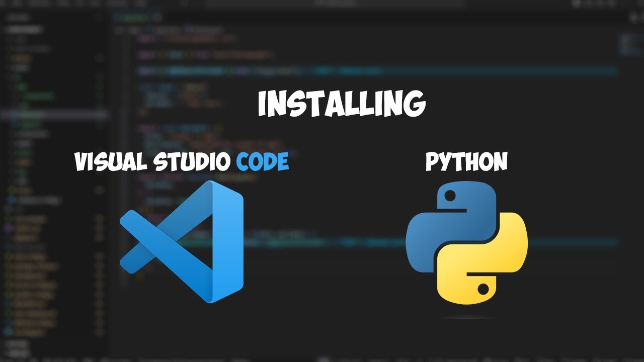This screenshot has width=644, height=362.
Task: Click the INSTALLING heading text
Action: tap(342, 105)
